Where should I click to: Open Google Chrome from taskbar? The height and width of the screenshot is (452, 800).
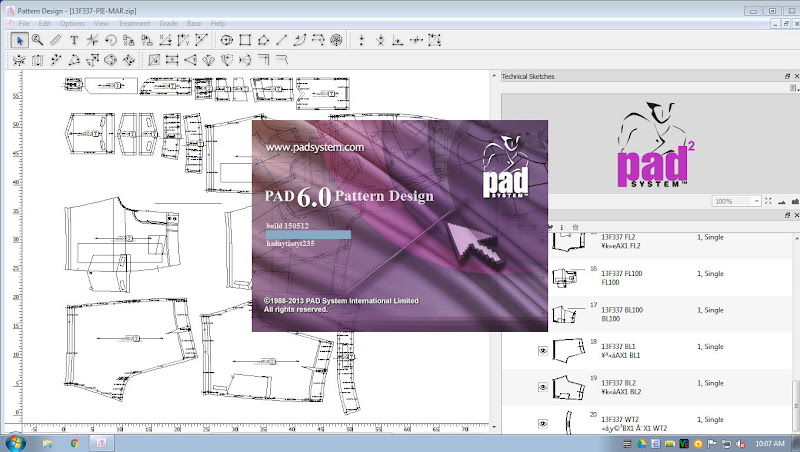point(74,443)
